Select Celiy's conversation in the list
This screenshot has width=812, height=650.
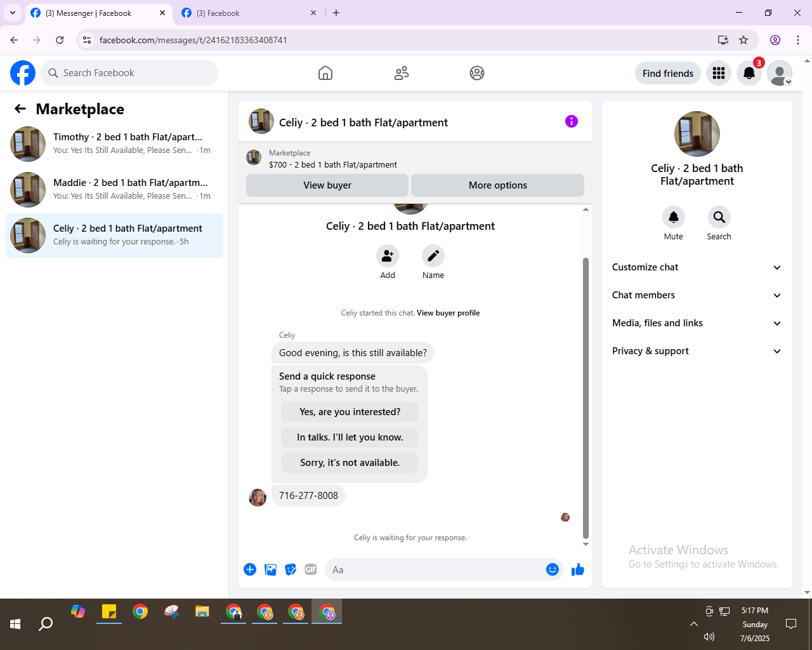pos(114,235)
